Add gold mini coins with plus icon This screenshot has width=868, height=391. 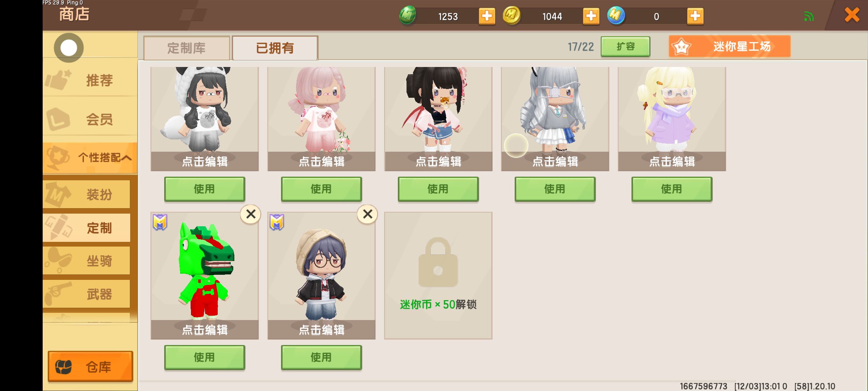coord(591,16)
